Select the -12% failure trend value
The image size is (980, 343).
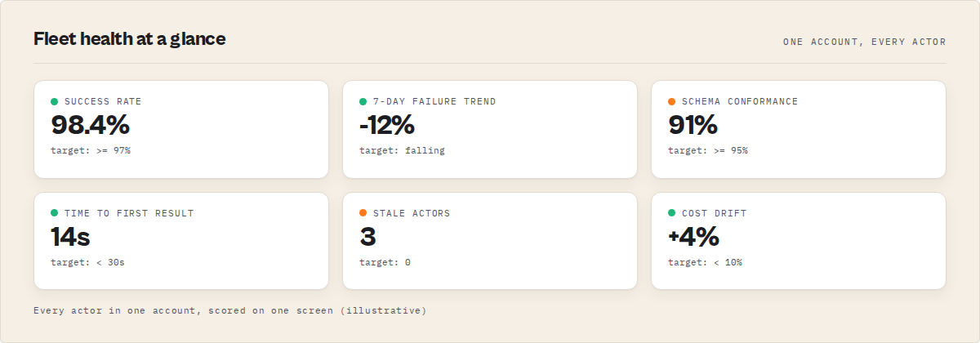pos(387,125)
